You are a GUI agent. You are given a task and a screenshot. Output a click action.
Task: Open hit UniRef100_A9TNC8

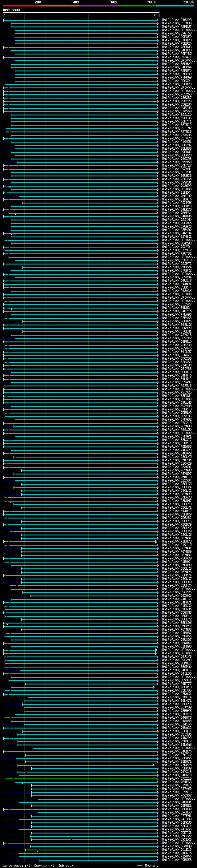[176, 132]
